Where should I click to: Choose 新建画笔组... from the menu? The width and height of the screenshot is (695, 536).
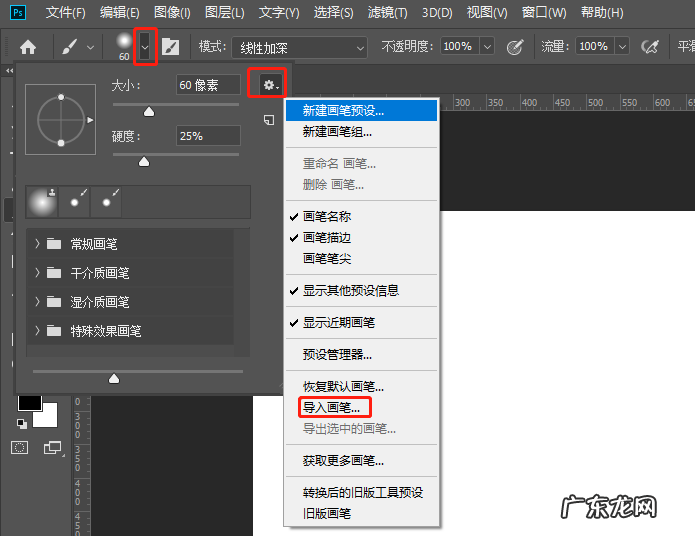coord(361,132)
